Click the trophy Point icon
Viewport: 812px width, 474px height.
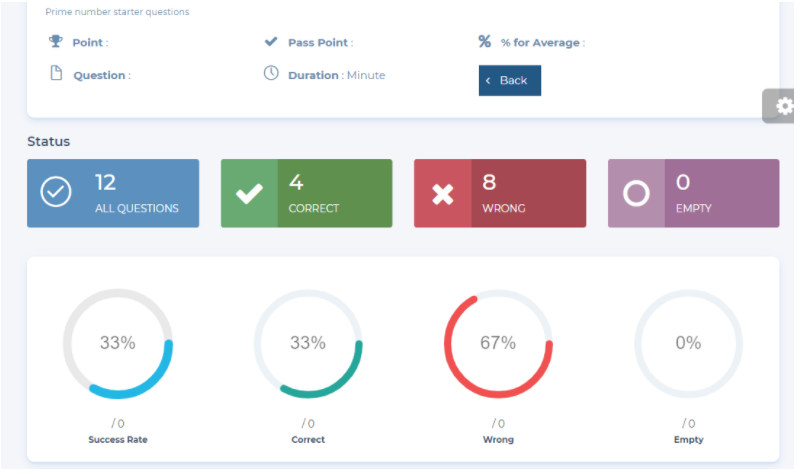pyautogui.click(x=56, y=42)
